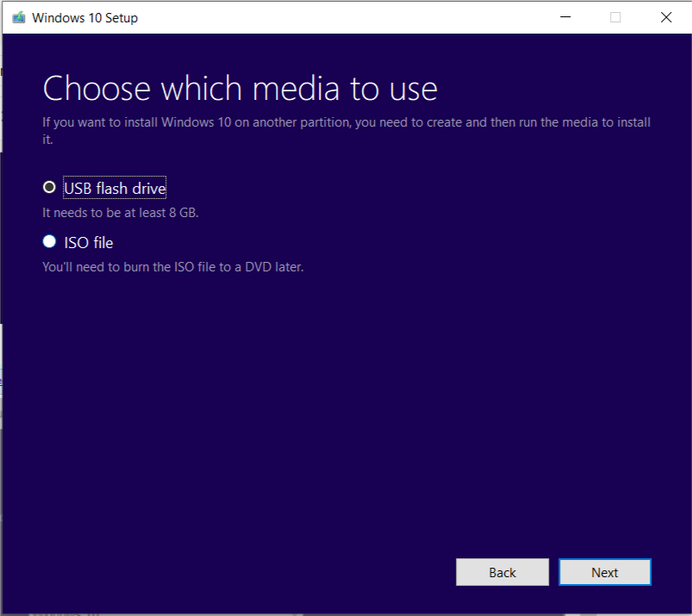
Task: Select the ISO file radio button
Action: pyautogui.click(x=49, y=242)
